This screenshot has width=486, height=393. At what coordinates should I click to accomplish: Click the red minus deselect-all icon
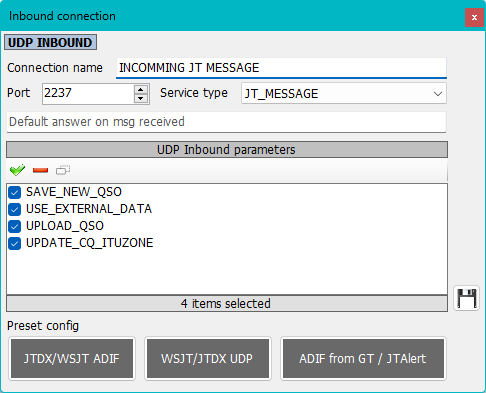coord(40,170)
